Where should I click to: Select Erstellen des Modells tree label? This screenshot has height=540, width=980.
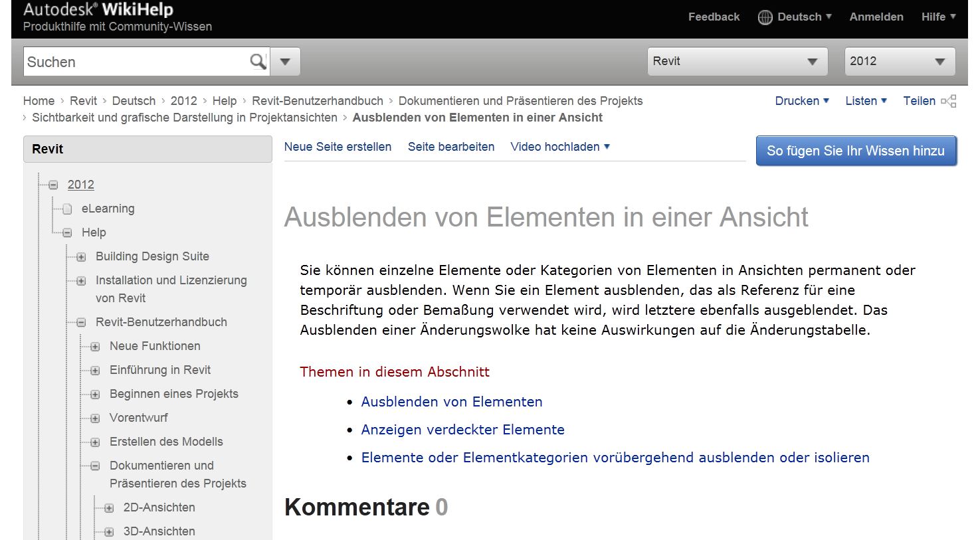[x=166, y=442]
